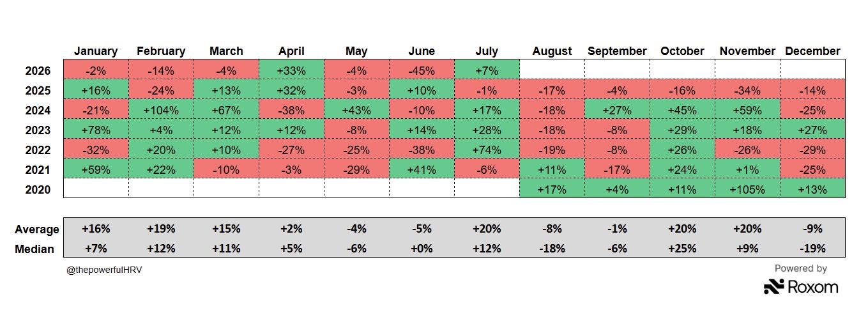The width and height of the screenshot is (868, 333).
Task: Click the -45% cell for June 2026
Action: (422, 70)
